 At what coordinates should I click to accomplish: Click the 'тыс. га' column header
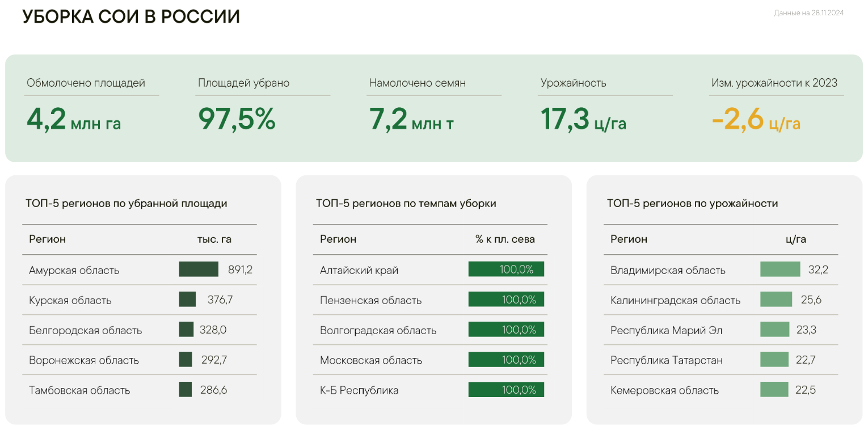[214, 239]
